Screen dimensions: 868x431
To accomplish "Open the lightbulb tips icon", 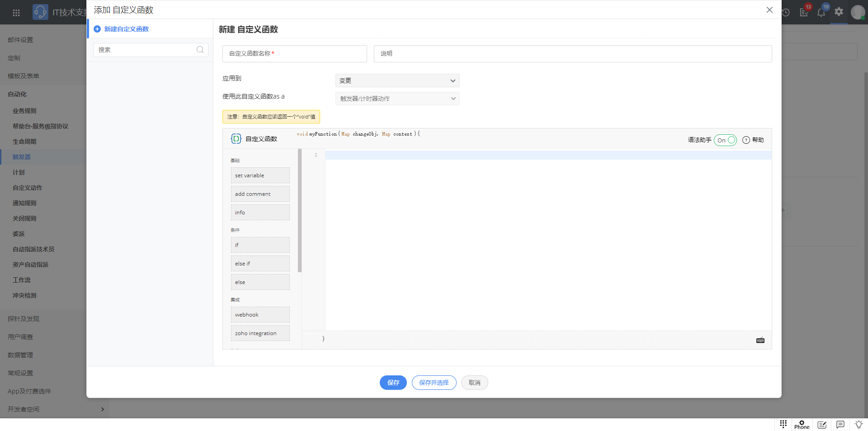I will [859, 424].
